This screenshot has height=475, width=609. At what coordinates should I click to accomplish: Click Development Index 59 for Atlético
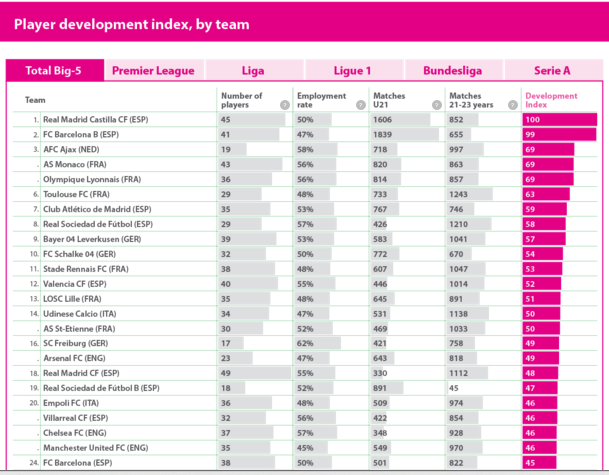click(x=545, y=209)
